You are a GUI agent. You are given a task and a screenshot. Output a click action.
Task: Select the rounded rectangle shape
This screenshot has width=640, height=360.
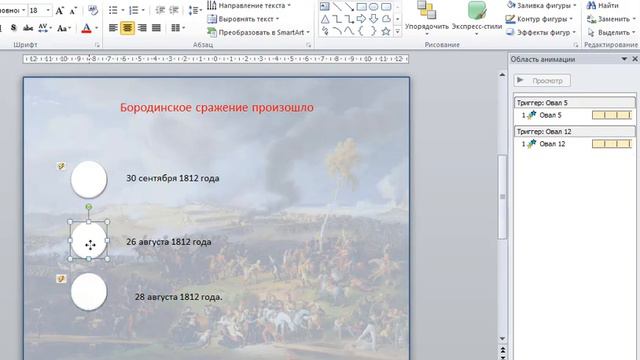click(386, 7)
